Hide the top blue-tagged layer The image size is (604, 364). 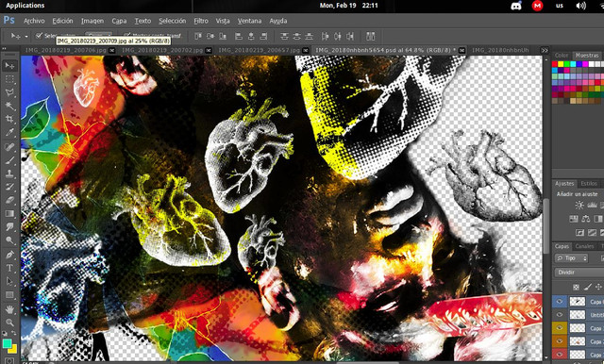click(560, 301)
